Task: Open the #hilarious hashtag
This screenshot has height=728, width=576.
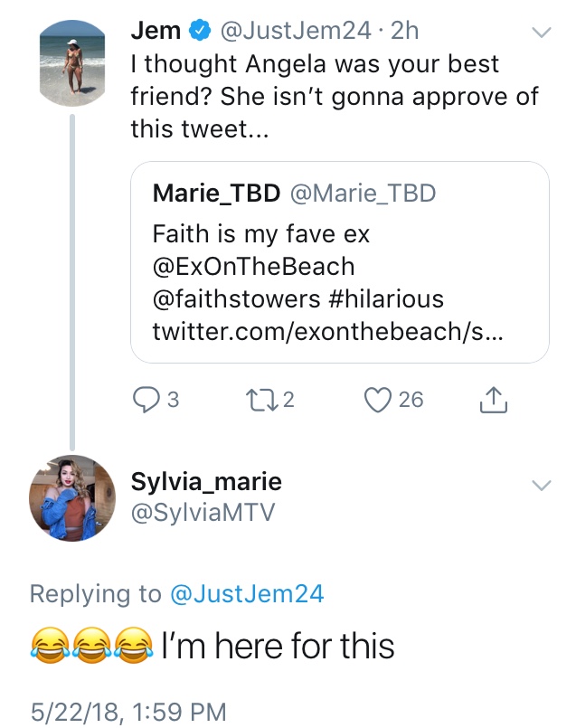Action: (x=386, y=298)
